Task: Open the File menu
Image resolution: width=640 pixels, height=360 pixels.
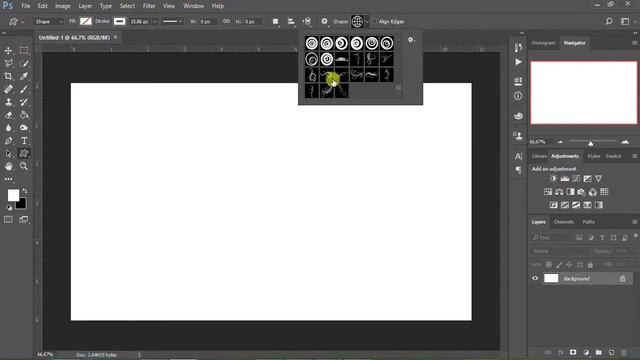Action: click(x=26, y=6)
